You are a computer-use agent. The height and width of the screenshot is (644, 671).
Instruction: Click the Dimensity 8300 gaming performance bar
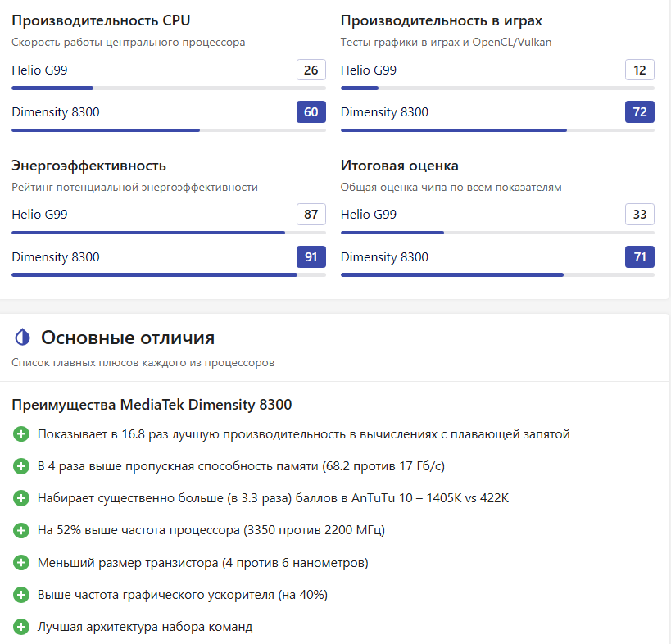[497, 129]
